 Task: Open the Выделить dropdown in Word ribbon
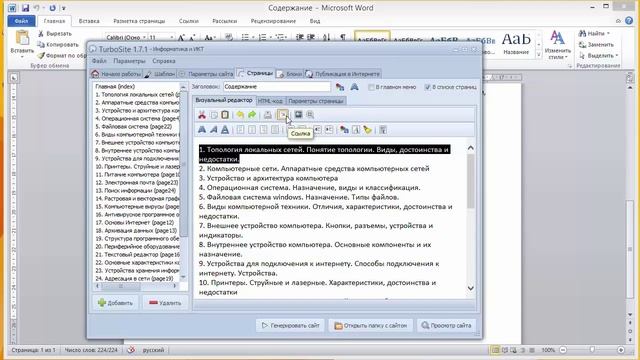coord(616,56)
